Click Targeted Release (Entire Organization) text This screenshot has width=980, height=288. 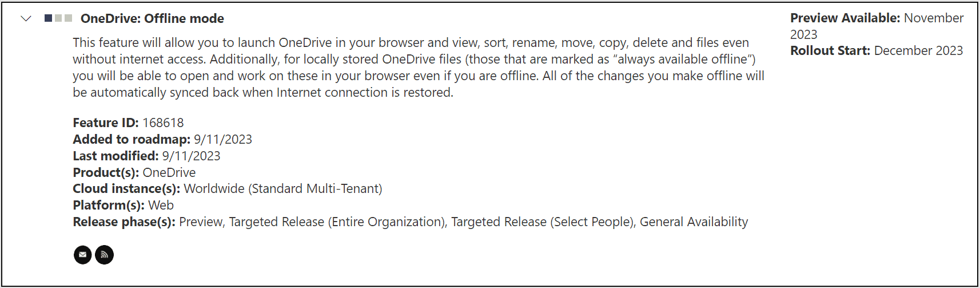click(337, 222)
